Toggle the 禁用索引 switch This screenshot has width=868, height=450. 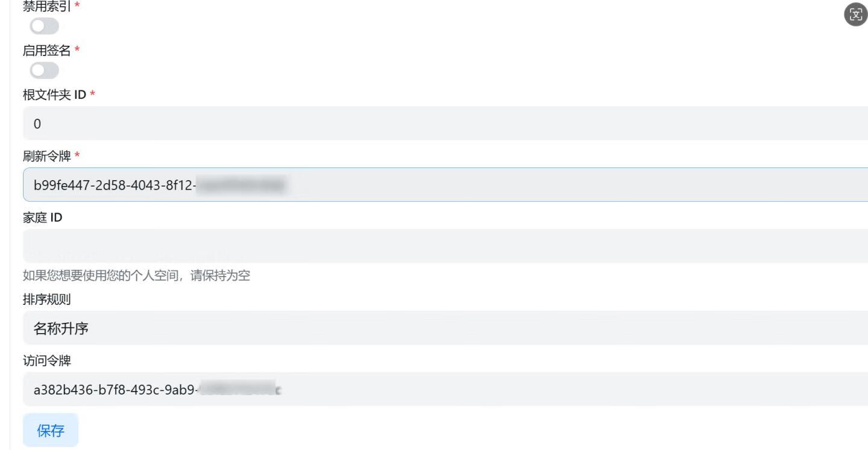[x=45, y=26]
